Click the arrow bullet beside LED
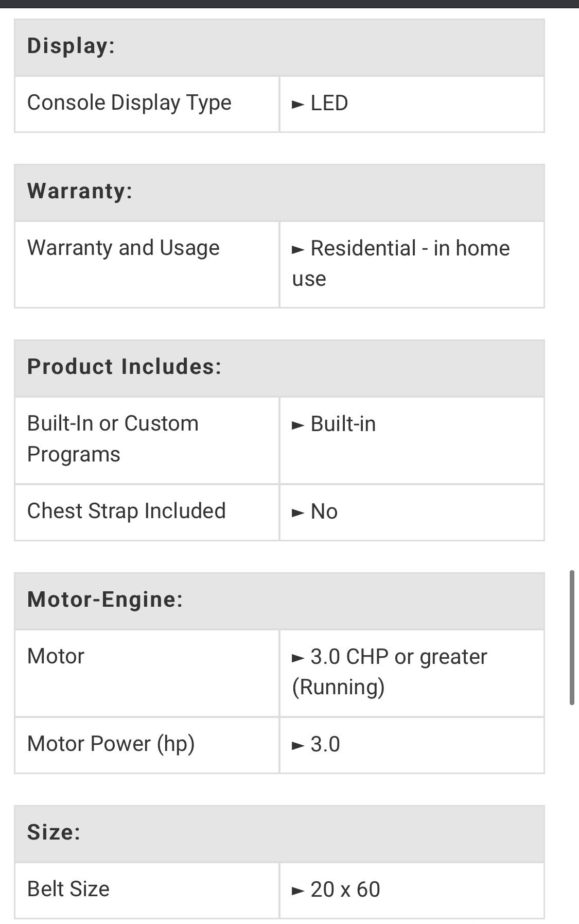 (x=298, y=105)
